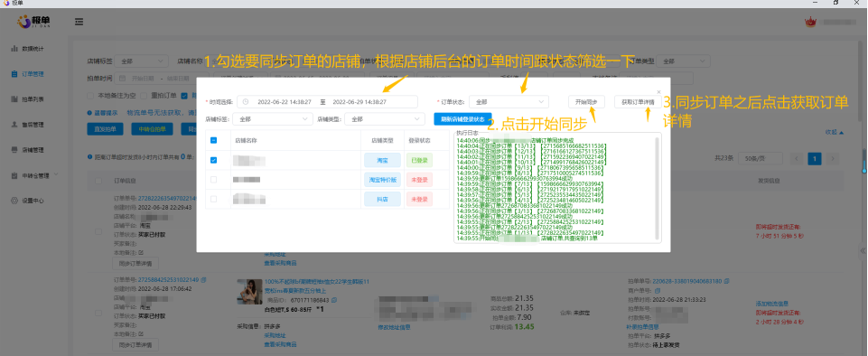Check the checkbox for the 淘宝特价版 shop row
This screenshot has width=868, height=356.
click(x=214, y=180)
